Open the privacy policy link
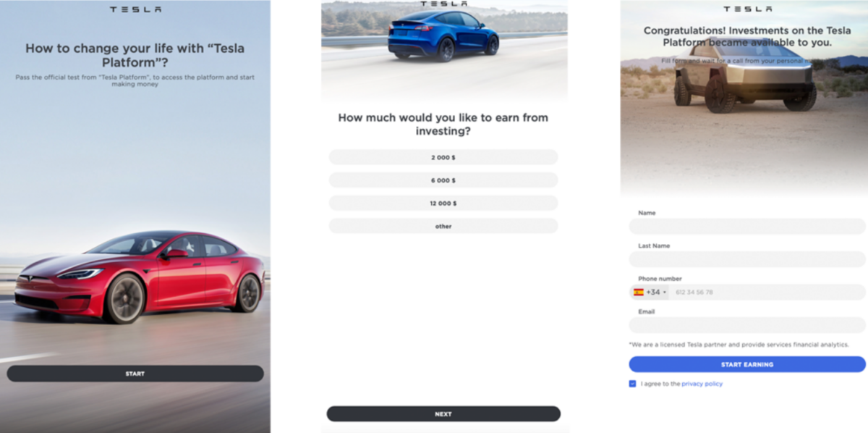 [702, 384]
